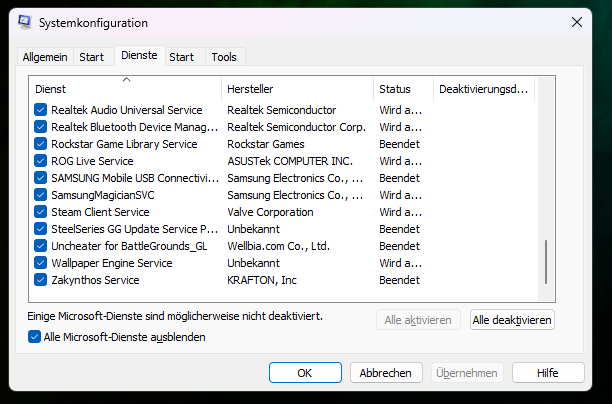Uncheck Realtek Bluetooth Device Manager checkbox
The image size is (612, 404).
(41, 127)
